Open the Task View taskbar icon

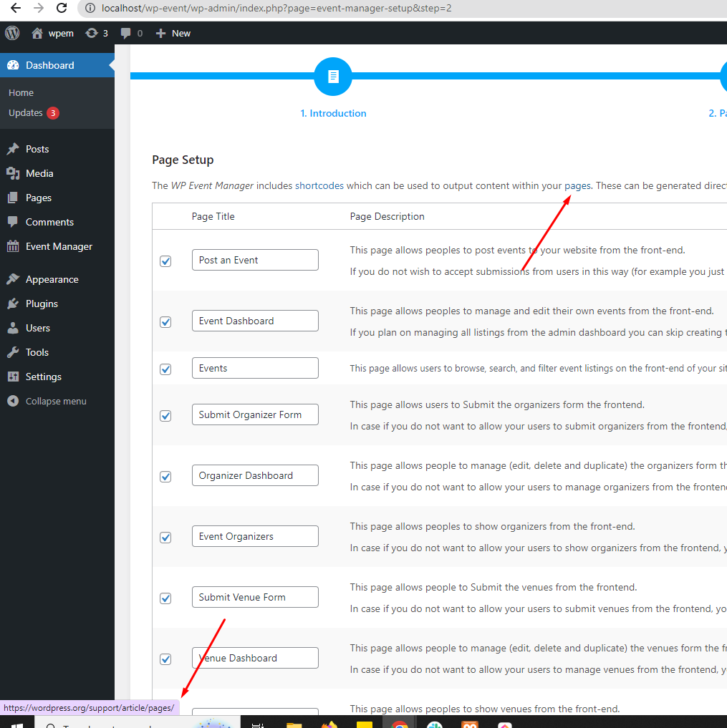click(x=257, y=725)
